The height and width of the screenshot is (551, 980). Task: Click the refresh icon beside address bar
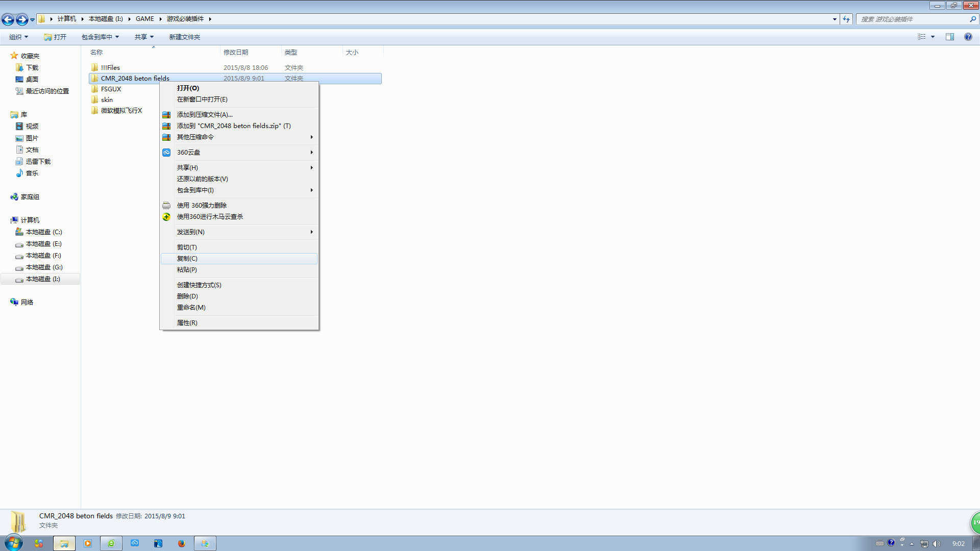coord(846,19)
